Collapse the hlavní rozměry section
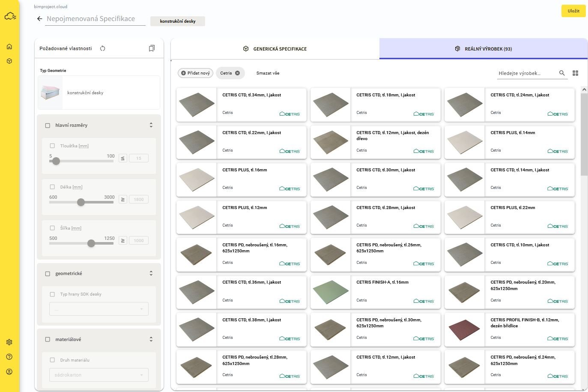The height and width of the screenshot is (392, 588). [151, 125]
